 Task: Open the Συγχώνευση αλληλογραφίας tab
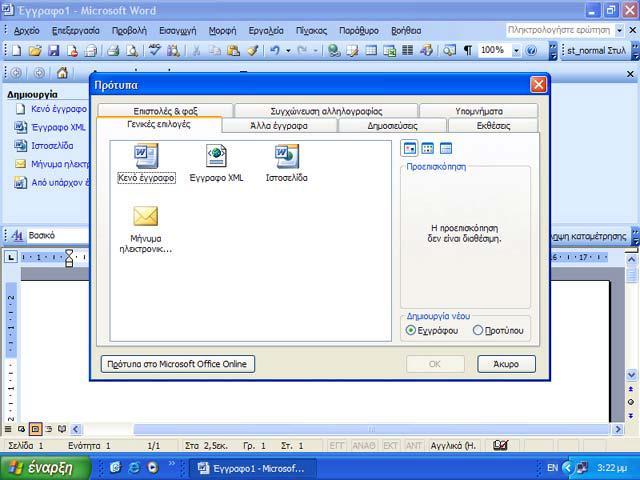coord(326,111)
